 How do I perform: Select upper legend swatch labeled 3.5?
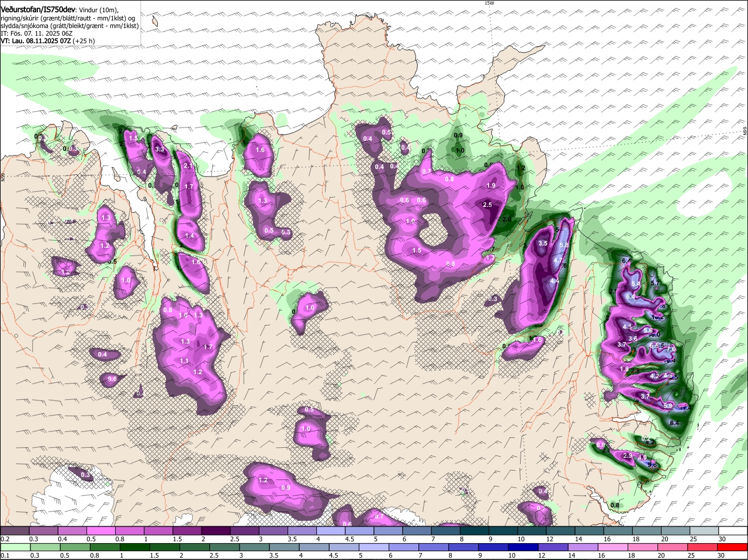tap(302, 530)
